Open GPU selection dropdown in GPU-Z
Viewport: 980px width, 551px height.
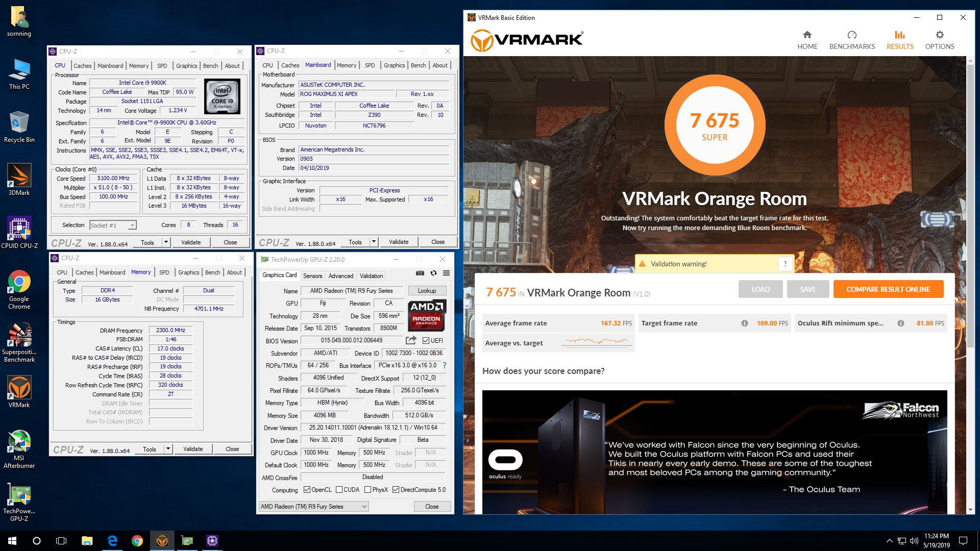tap(314, 507)
